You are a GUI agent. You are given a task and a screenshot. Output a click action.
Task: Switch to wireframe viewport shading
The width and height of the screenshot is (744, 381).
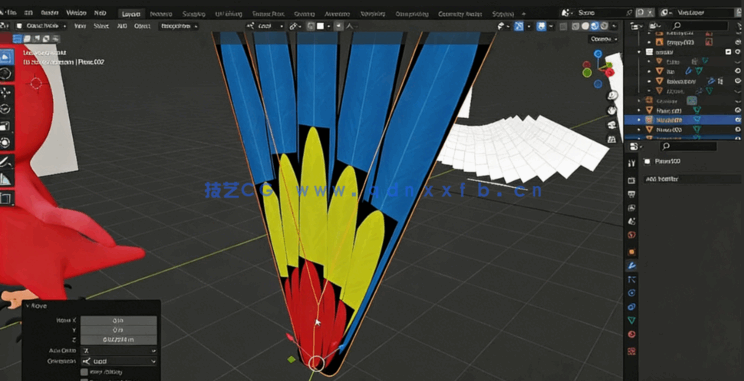[x=577, y=26]
